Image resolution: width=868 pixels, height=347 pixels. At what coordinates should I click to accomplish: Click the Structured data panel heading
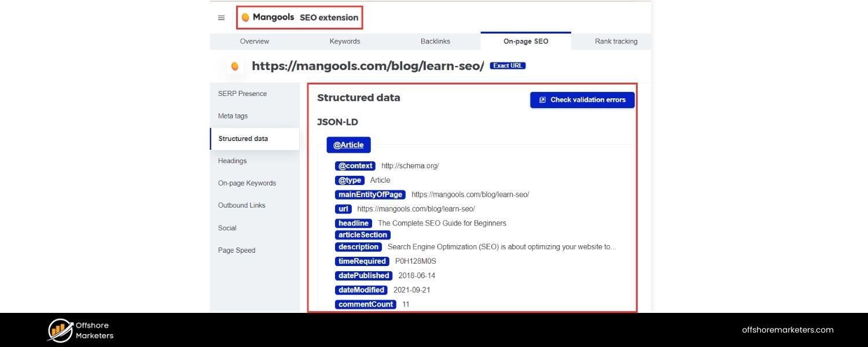[359, 98]
